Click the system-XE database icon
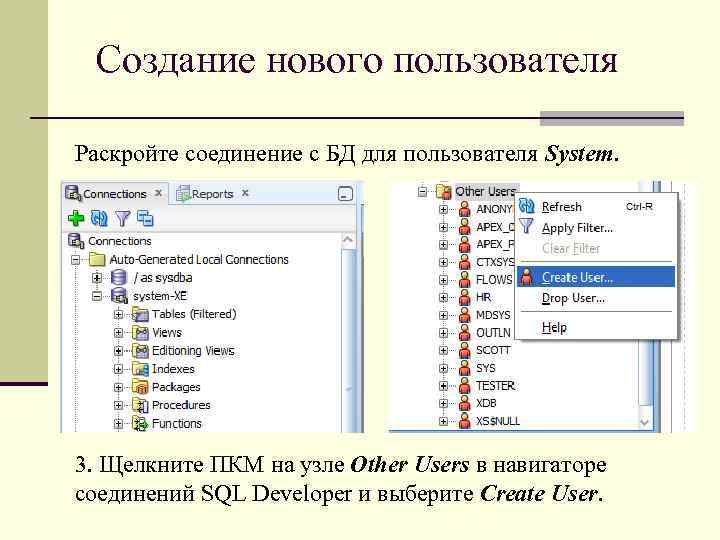This screenshot has width=720, height=540. 119,296
